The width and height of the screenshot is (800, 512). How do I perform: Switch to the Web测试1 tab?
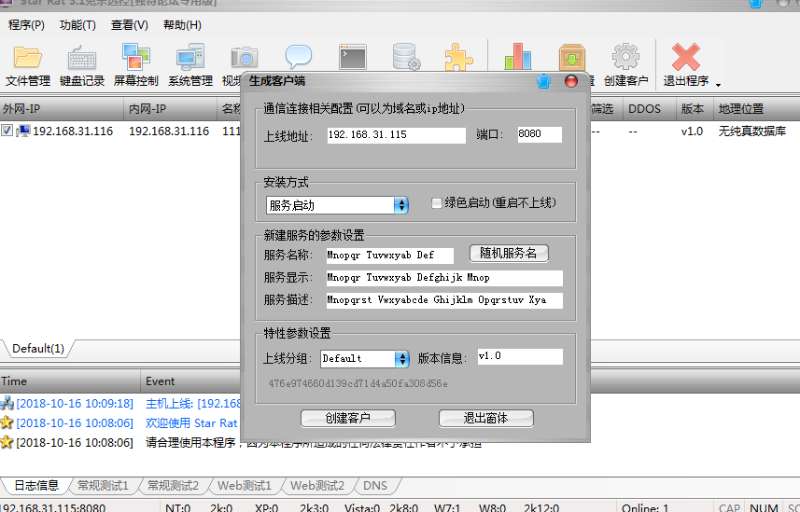click(244, 485)
